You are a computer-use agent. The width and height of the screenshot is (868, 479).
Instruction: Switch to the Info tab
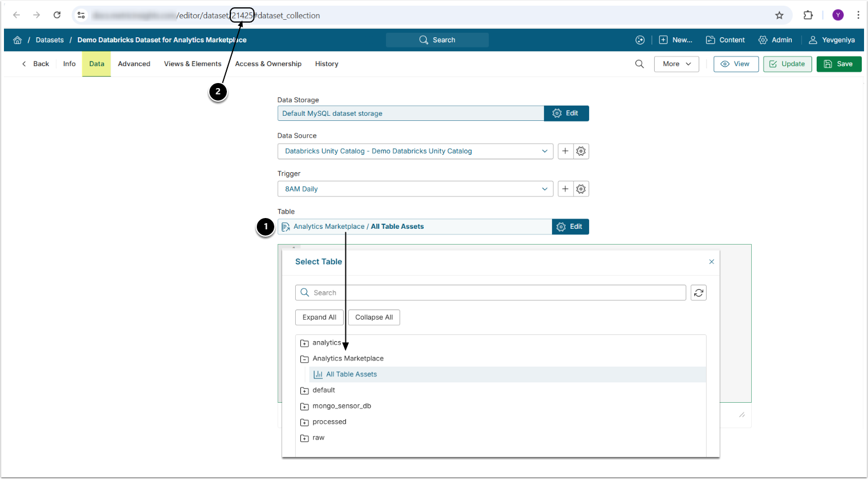pos(69,64)
